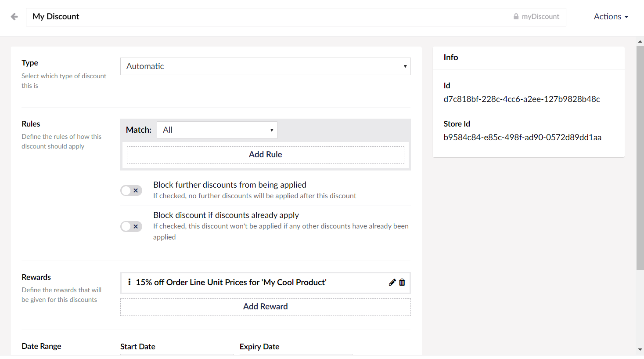Open the Actions menu
644x359 pixels.
[x=611, y=17]
